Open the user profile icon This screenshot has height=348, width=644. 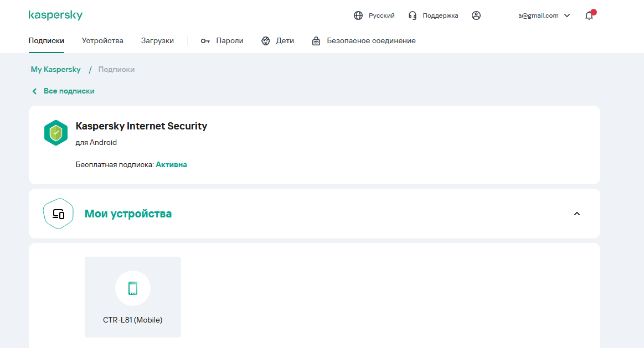pyautogui.click(x=476, y=15)
